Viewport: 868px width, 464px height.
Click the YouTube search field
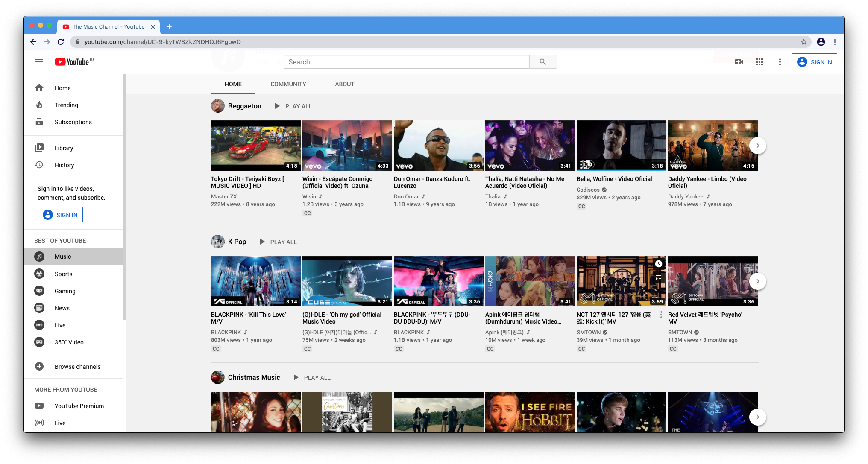(x=406, y=62)
